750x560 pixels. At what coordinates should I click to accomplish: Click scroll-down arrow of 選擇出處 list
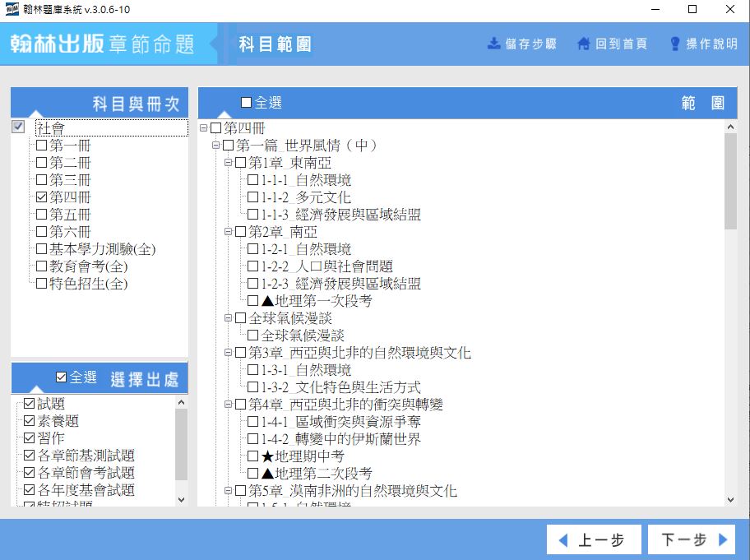181,500
